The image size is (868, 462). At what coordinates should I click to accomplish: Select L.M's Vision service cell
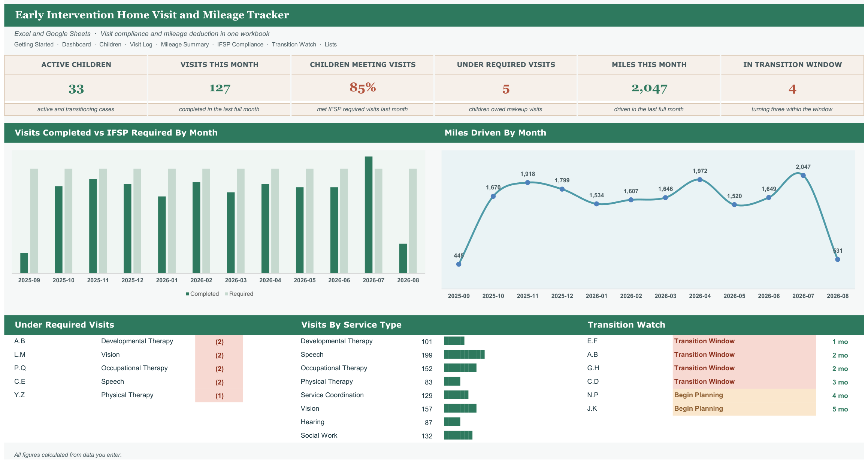pos(111,355)
